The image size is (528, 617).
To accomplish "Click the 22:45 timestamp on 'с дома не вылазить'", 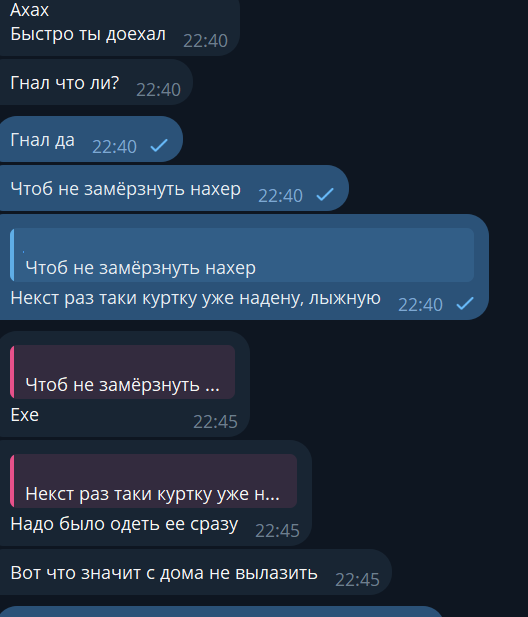I will [357, 580].
